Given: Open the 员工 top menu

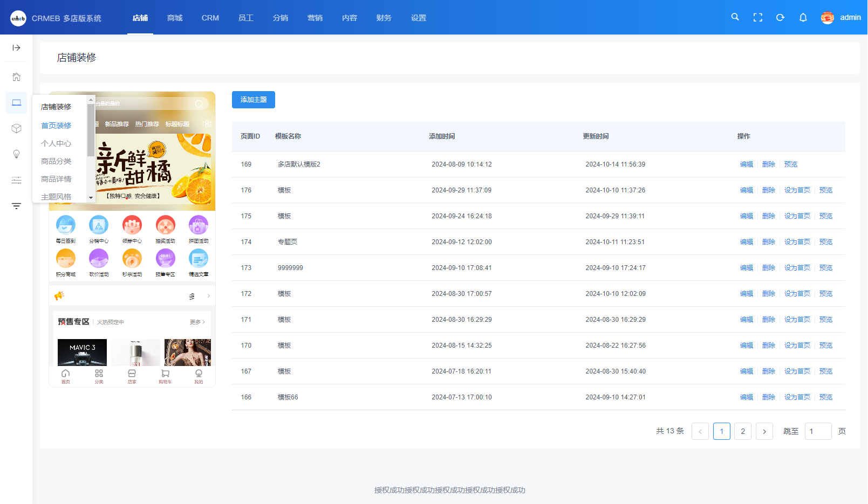Looking at the screenshot, I should (x=246, y=18).
